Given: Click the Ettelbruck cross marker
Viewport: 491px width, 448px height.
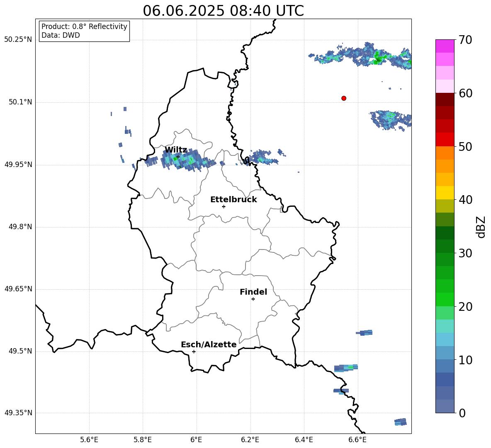Looking at the screenshot, I should (x=224, y=206).
